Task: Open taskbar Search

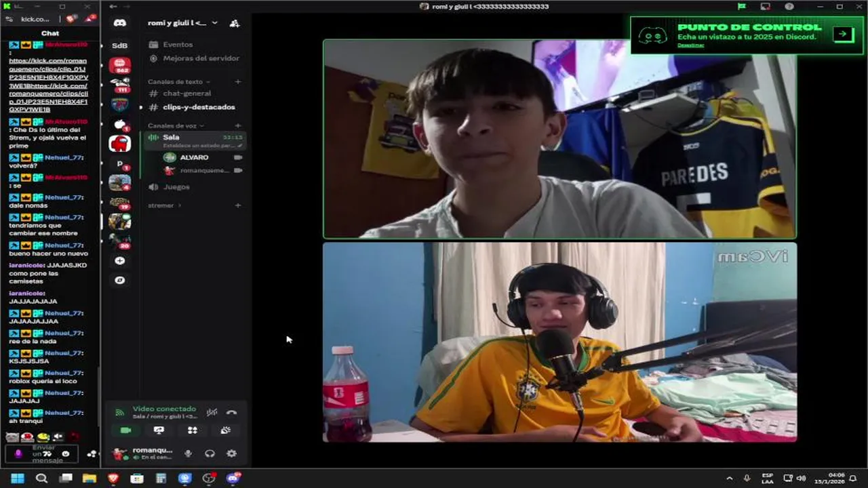Action: (41, 479)
